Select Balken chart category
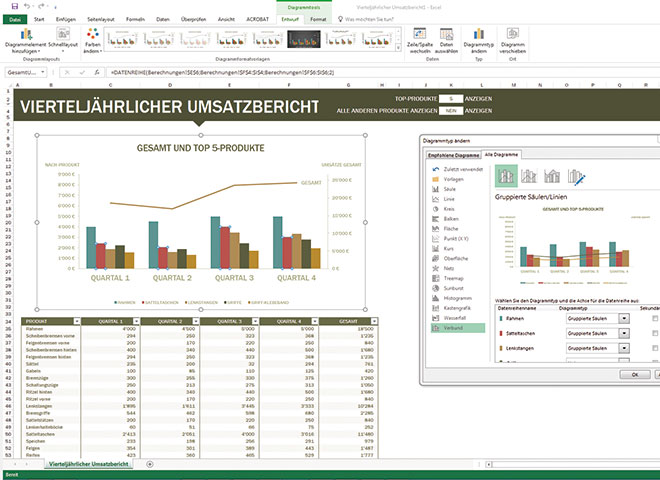The height and width of the screenshot is (480, 660). pos(445,219)
